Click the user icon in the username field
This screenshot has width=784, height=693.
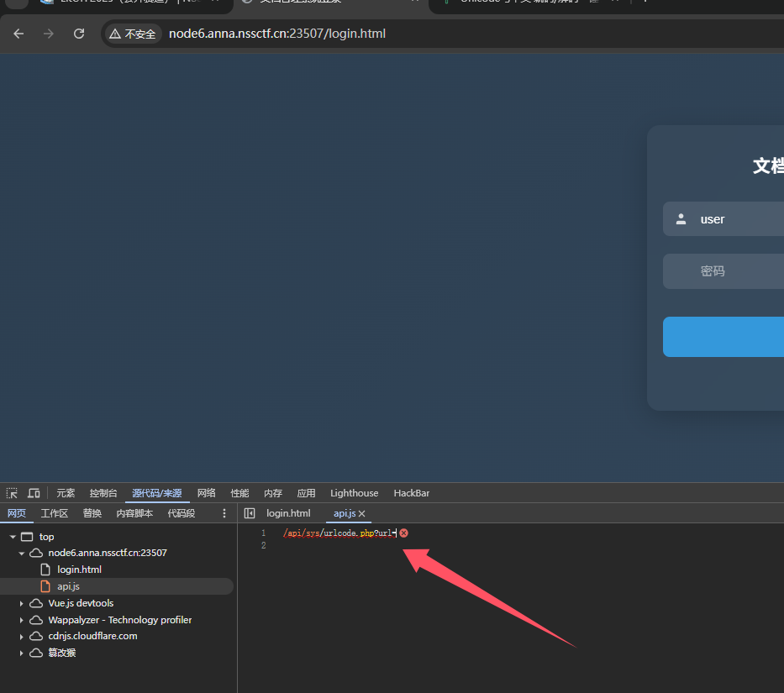(x=681, y=219)
